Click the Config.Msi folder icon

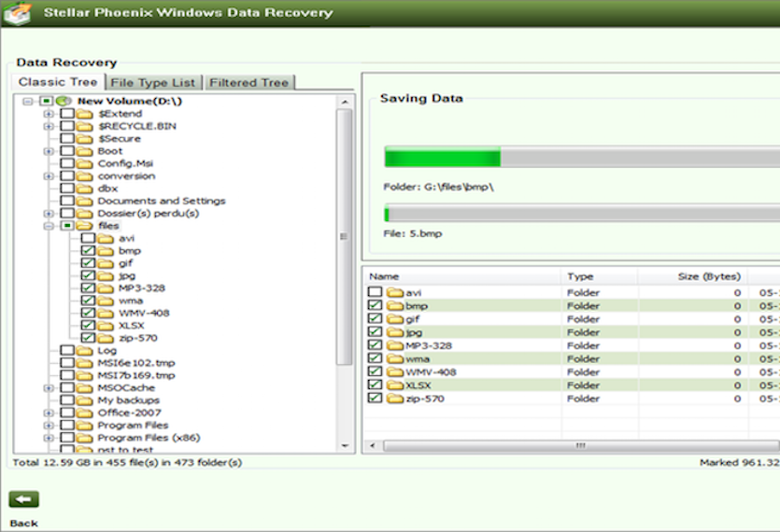[x=85, y=163]
